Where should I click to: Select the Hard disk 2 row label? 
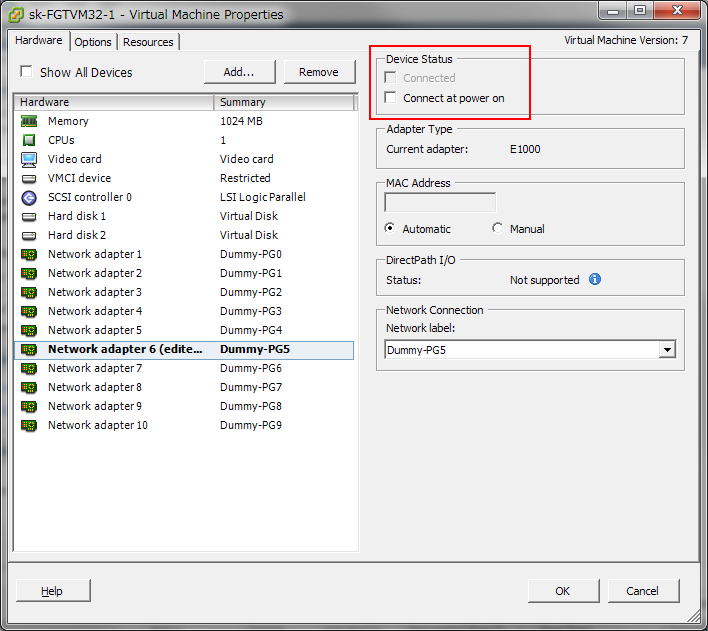77,235
